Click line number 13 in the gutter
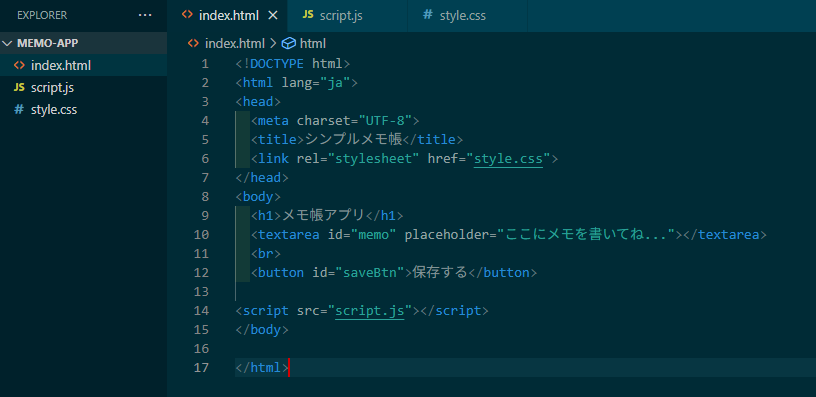 click(201, 291)
